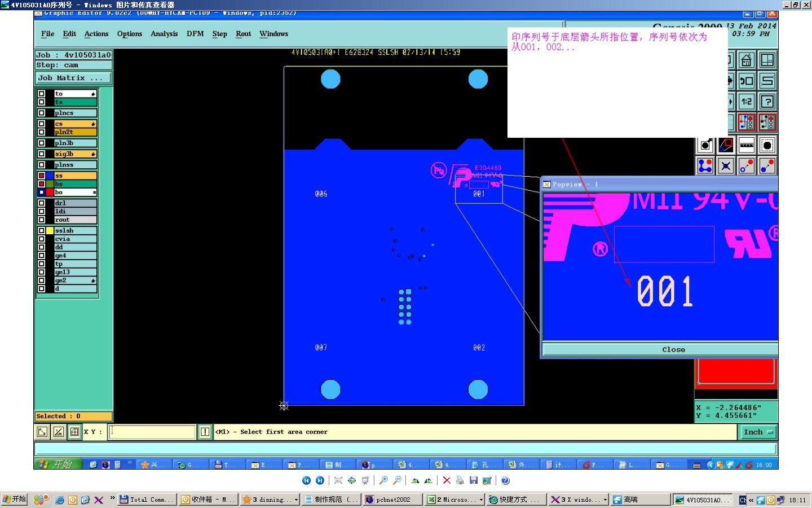
Task: Delete the image with the red X
Action: (x=447, y=480)
